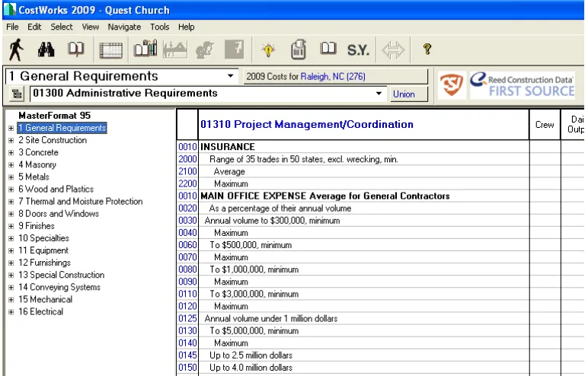Select 16 Electrical in the tree
588x376 pixels.
[x=40, y=311]
